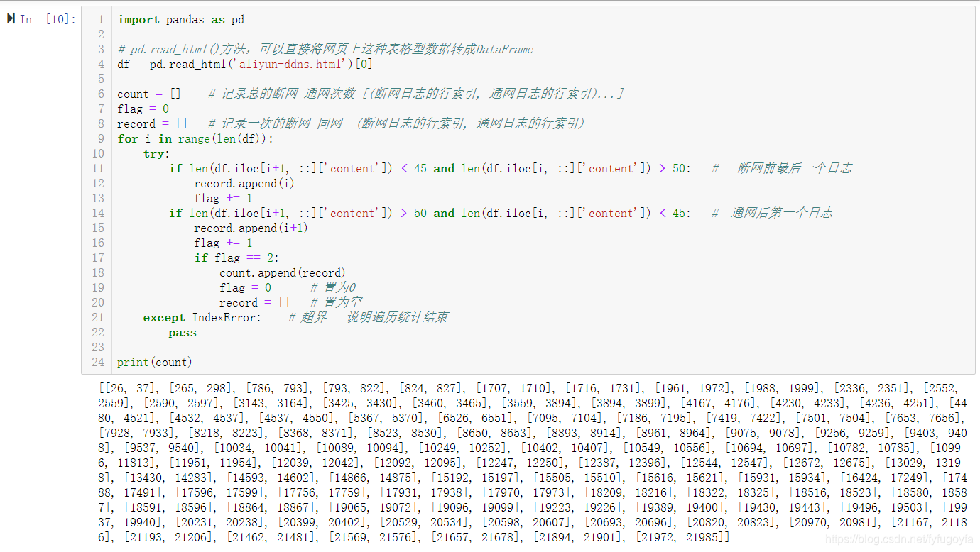
Task: Click line number 23 in the gutter
Action: (97, 347)
